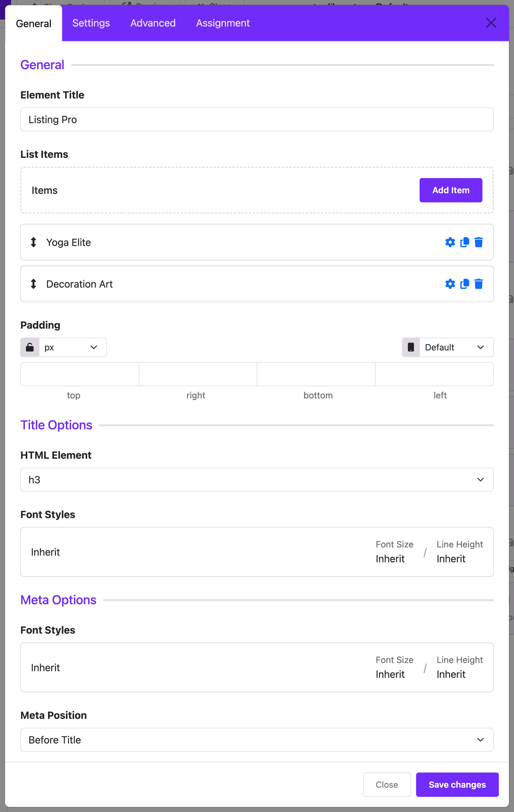514x812 pixels.
Task: Duplicate the Yoga Elite list item
Action: click(464, 242)
